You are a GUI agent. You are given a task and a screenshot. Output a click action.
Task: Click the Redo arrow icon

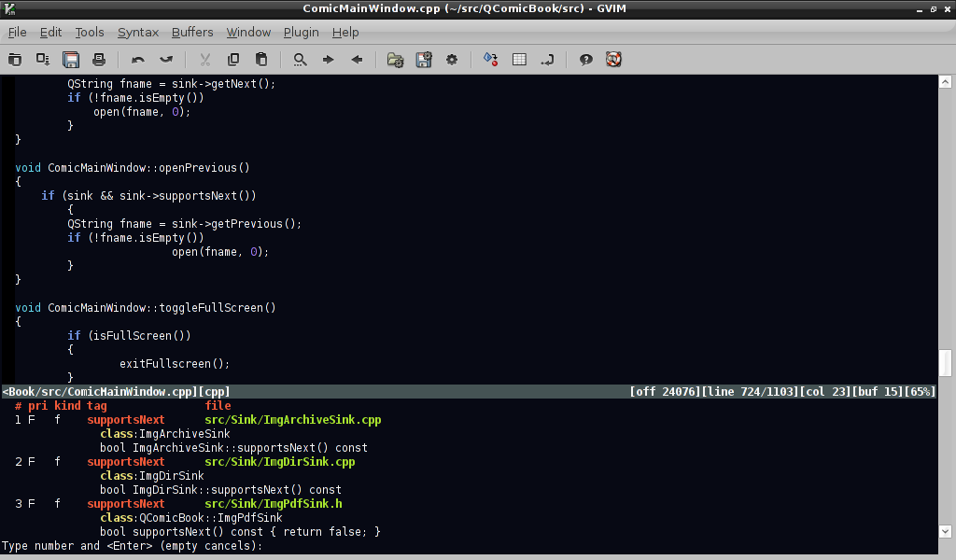(166, 59)
